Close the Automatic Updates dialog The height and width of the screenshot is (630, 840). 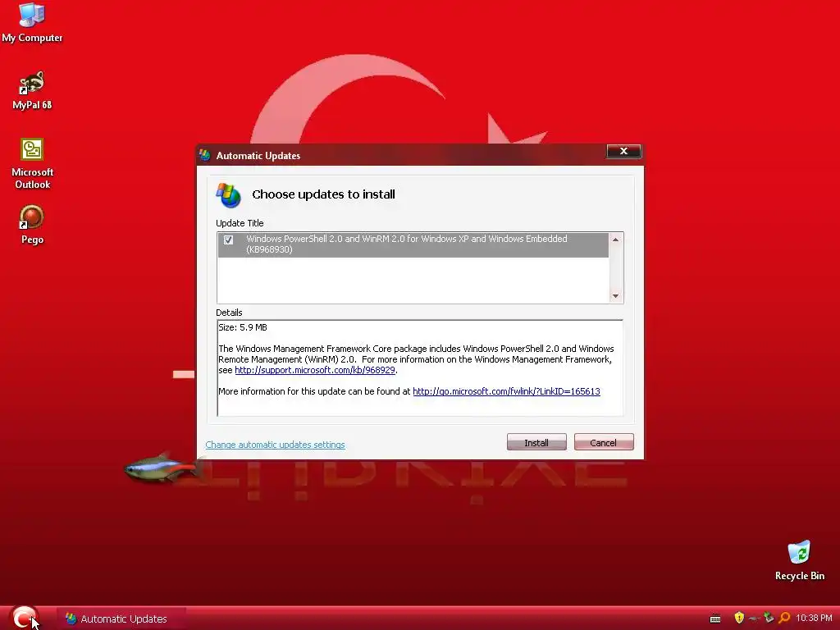tap(623, 151)
